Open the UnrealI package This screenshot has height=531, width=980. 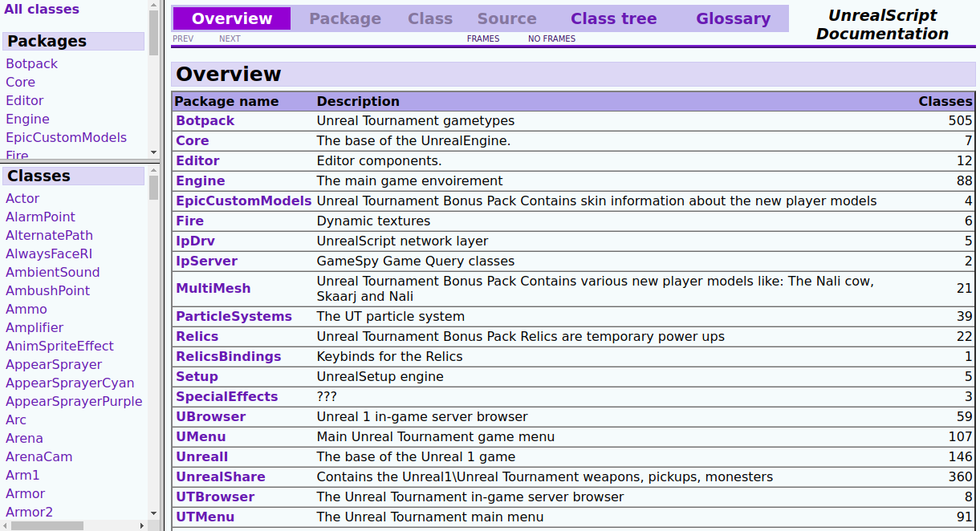coord(202,457)
